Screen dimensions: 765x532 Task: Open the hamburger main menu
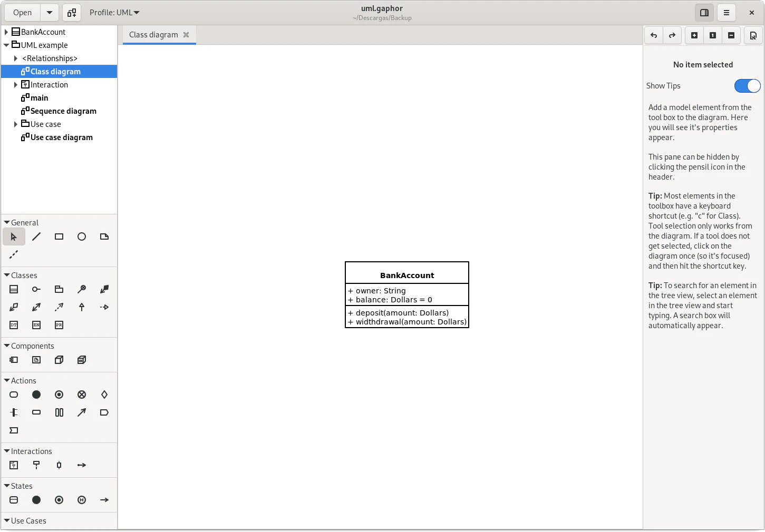click(x=727, y=13)
